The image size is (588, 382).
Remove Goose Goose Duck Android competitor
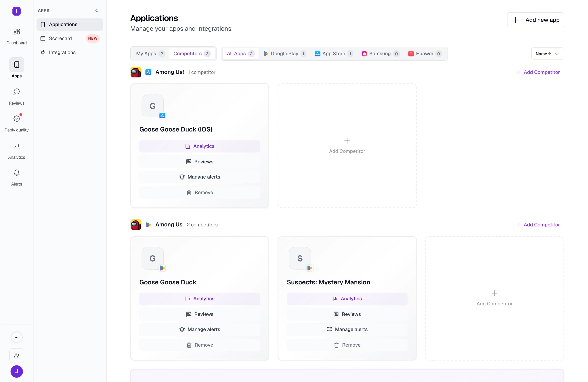pos(200,345)
